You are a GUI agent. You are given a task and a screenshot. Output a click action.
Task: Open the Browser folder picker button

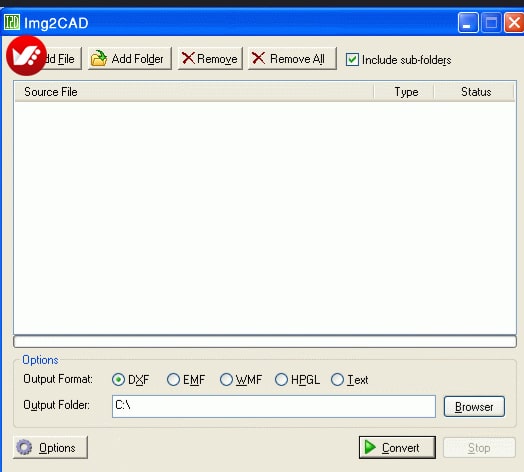(x=474, y=406)
